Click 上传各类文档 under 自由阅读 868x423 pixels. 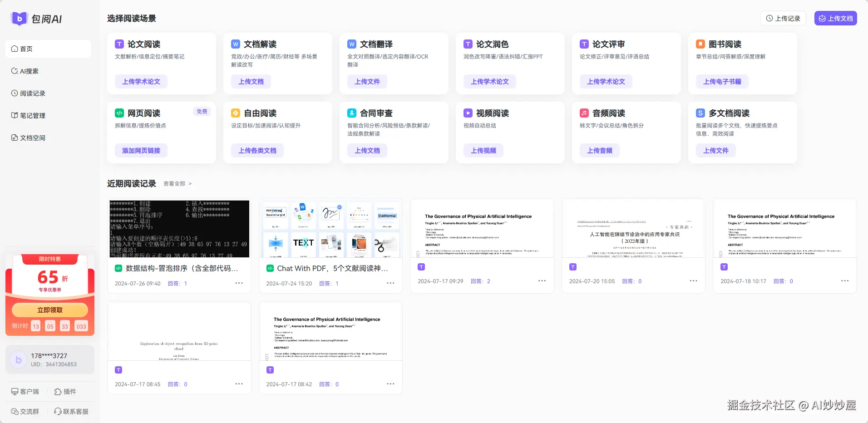point(257,151)
